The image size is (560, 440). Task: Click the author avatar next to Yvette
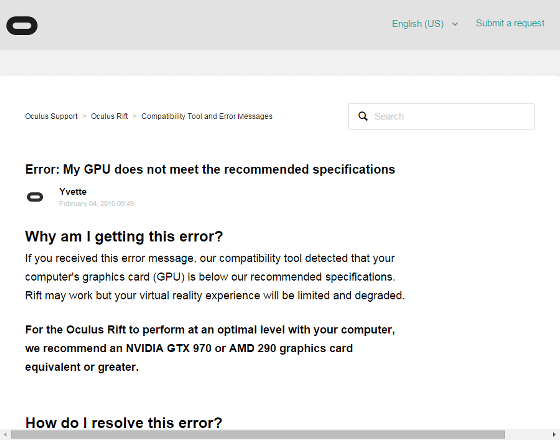(x=35, y=197)
